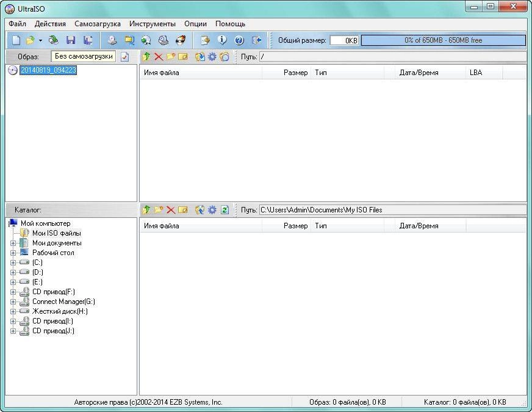Expand the Рабочий стол tree node
Screen dimensions: 532x412
tap(13, 253)
